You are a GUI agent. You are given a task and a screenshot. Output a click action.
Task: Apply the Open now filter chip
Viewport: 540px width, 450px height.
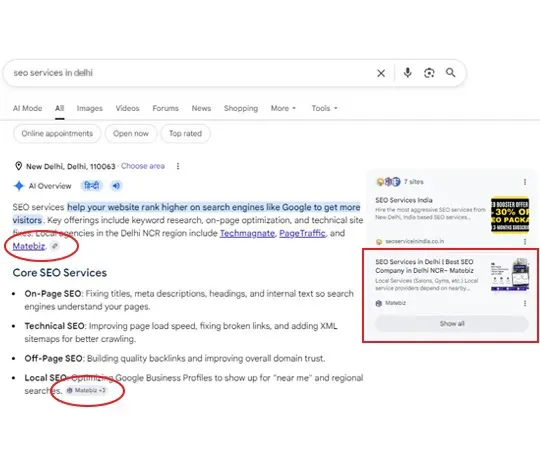pos(131,134)
